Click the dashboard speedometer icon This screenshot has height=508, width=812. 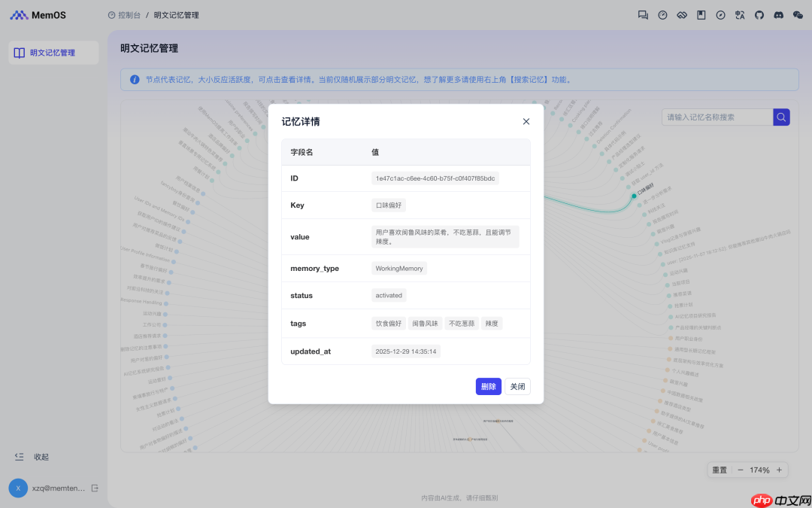[x=662, y=14]
